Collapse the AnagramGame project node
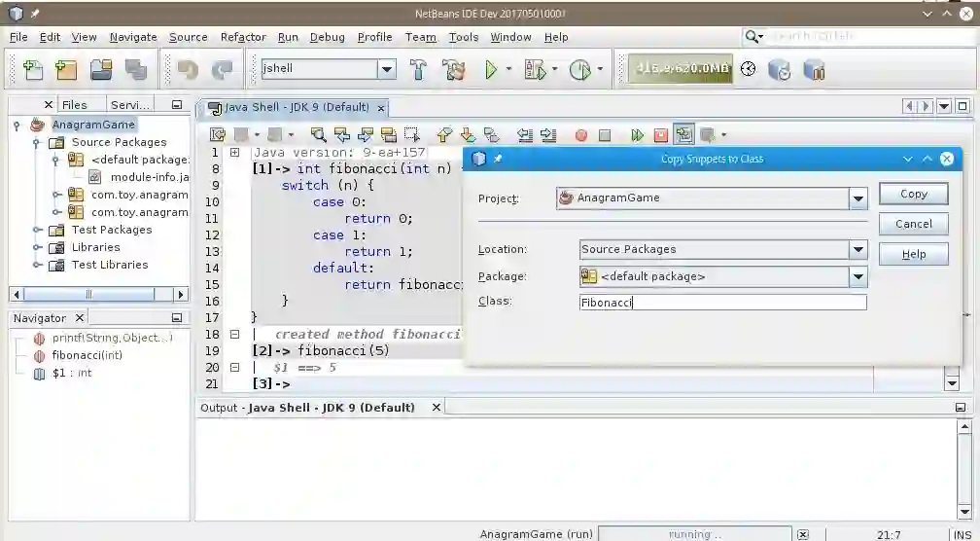This screenshot has height=541, width=980. (x=17, y=126)
